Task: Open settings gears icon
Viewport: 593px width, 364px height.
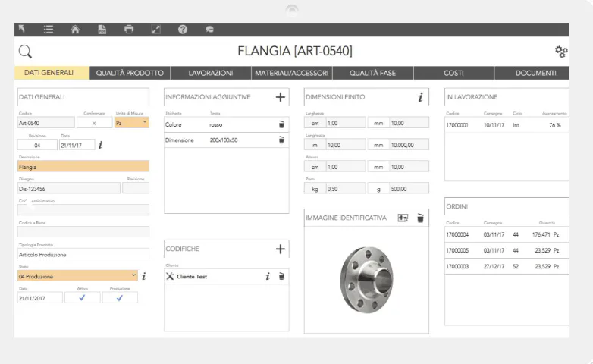Action: click(x=561, y=52)
